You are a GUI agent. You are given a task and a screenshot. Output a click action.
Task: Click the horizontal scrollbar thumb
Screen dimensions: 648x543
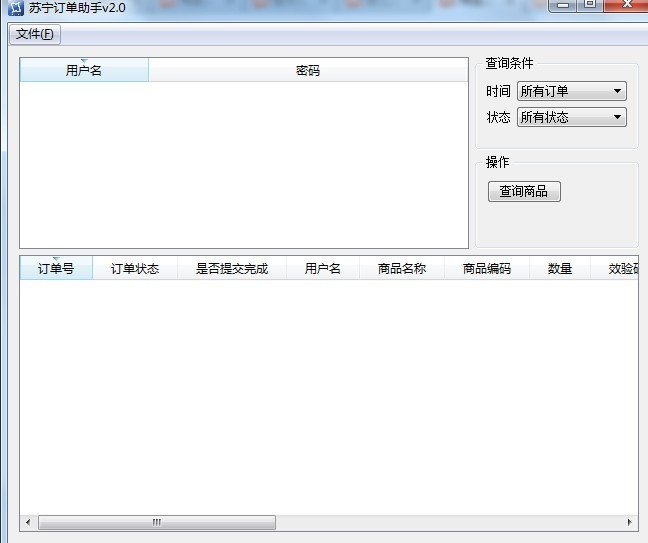click(157, 522)
